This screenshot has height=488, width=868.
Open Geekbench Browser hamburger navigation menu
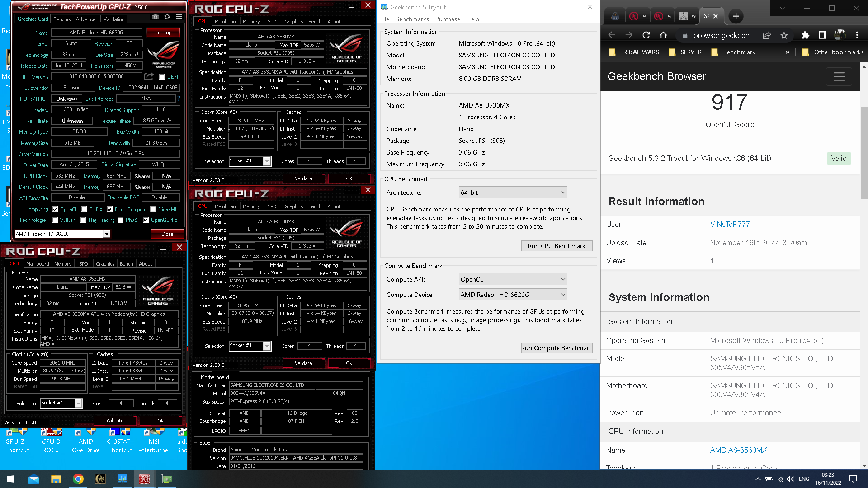pos(839,76)
